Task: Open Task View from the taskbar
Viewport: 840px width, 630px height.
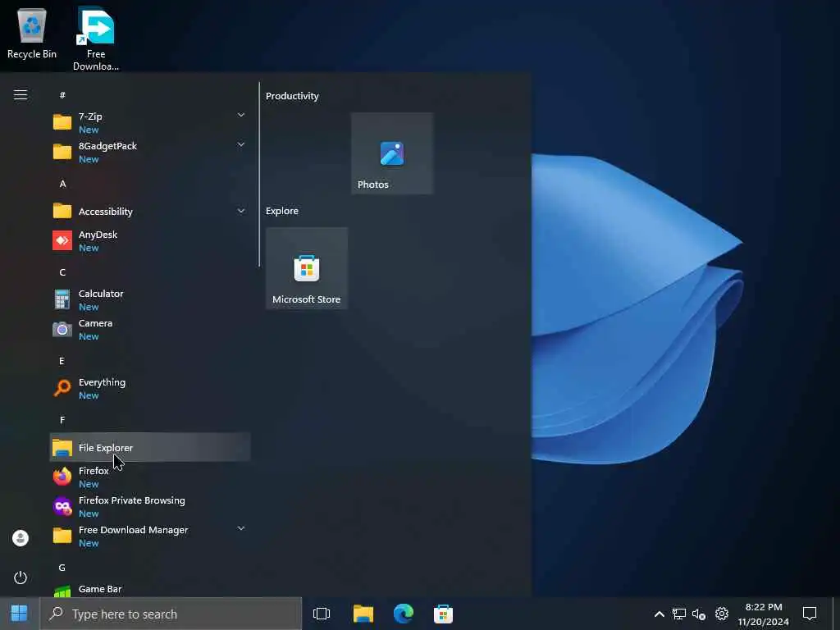Action: pyautogui.click(x=322, y=614)
